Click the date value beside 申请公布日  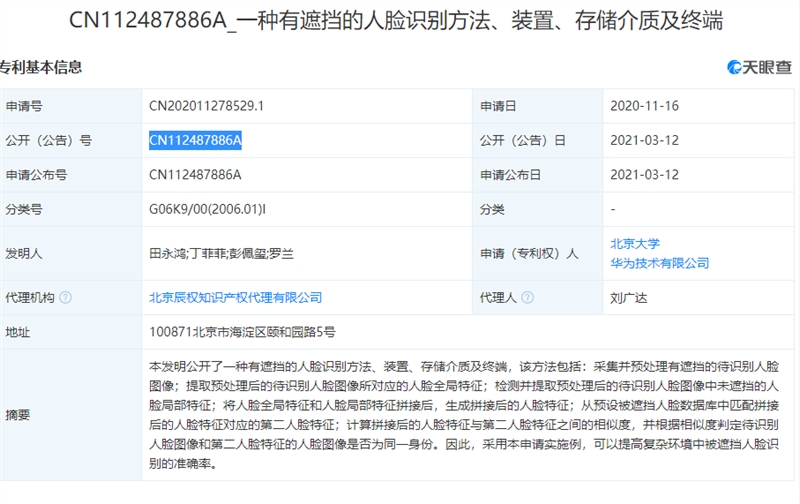pos(645,174)
